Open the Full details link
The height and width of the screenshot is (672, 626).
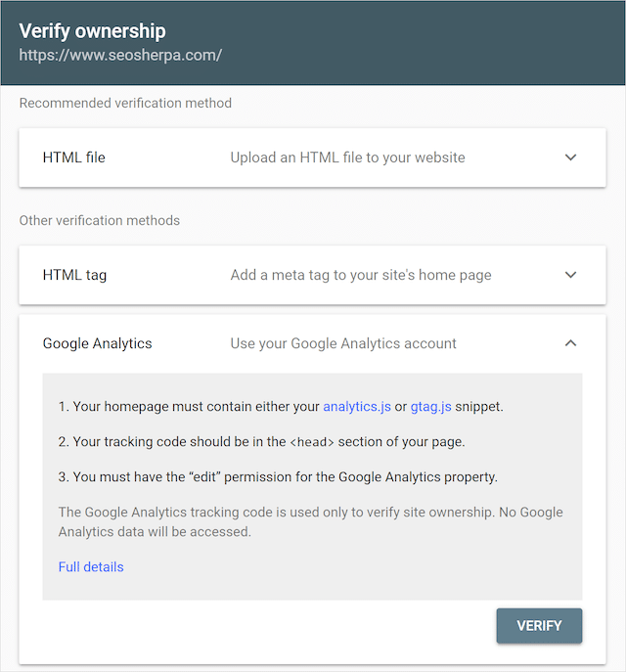pos(91,567)
